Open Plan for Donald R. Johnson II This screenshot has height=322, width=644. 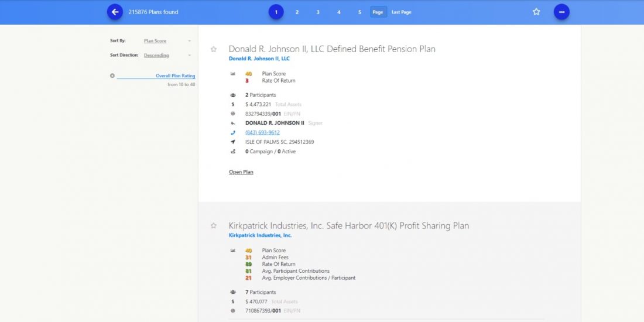coord(241,172)
